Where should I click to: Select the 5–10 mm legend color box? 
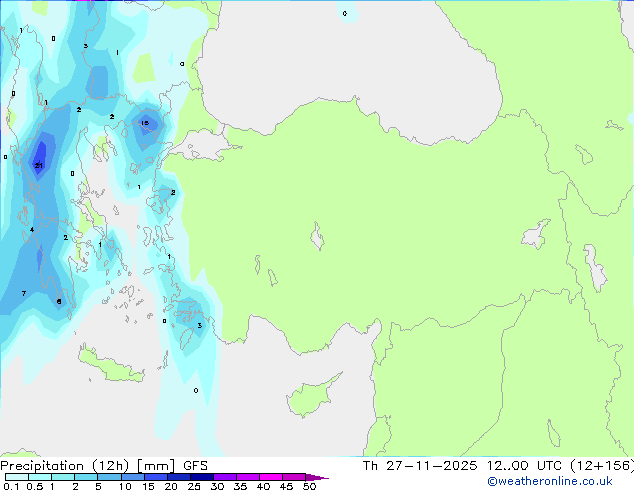109,477
